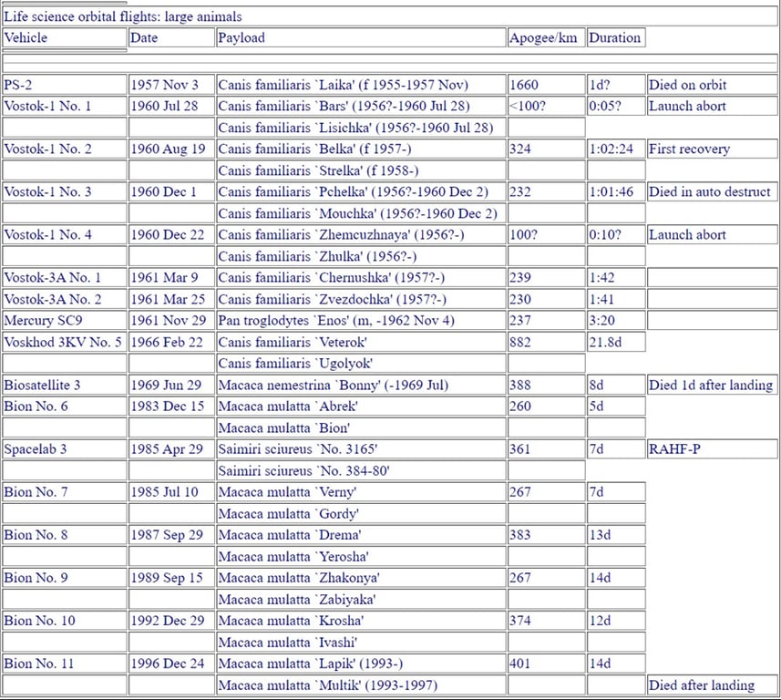Click the 'Died in auto destruct' note

713,191
